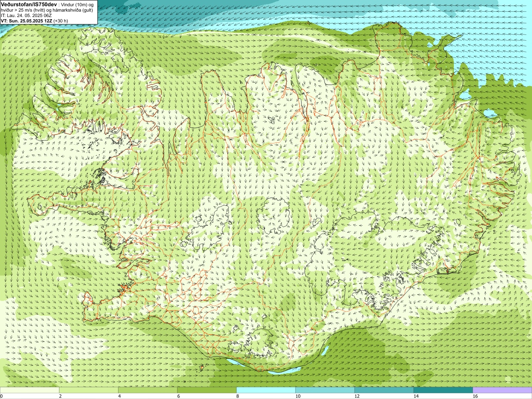Click the lavender legend swatch above 16 m/s

(x=502, y=390)
